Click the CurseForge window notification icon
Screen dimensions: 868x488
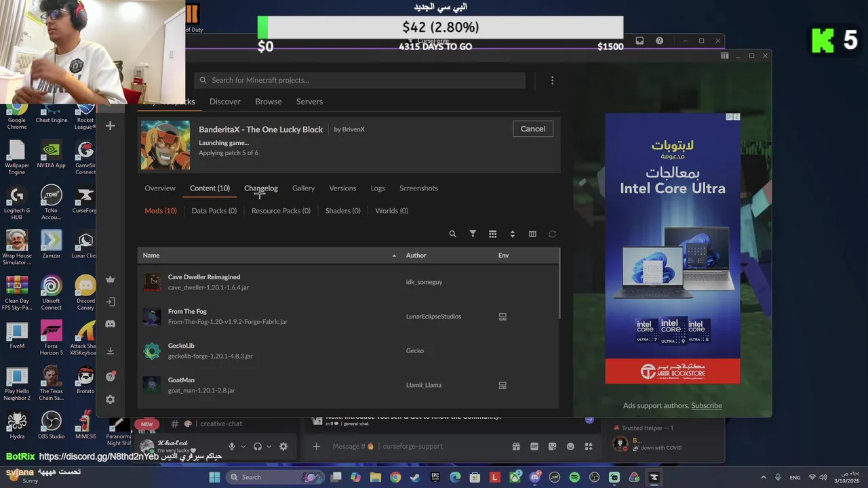click(x=639, y=41)
